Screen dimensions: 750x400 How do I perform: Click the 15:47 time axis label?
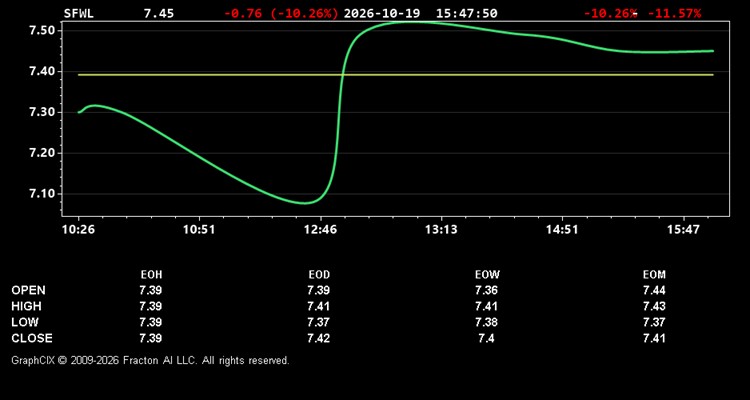pyautogui.click(x=683, y=230)
